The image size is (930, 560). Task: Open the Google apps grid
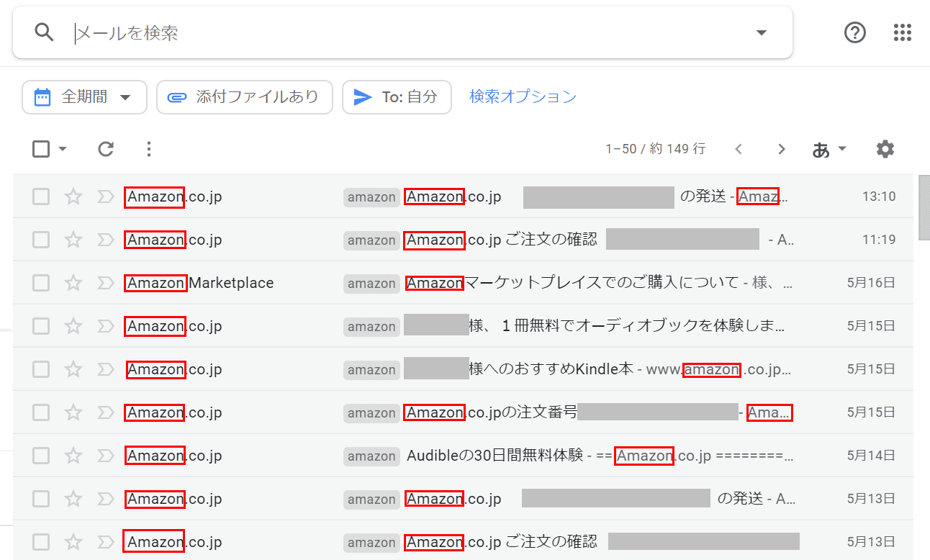pos(902,32)
